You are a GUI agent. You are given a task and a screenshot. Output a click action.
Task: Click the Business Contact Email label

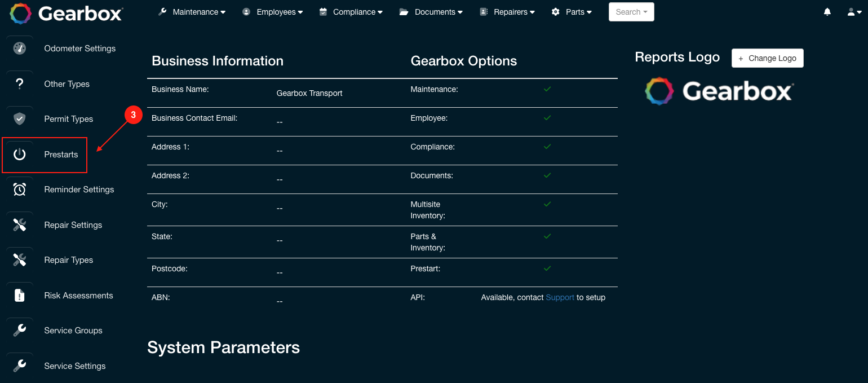point(194,118)
